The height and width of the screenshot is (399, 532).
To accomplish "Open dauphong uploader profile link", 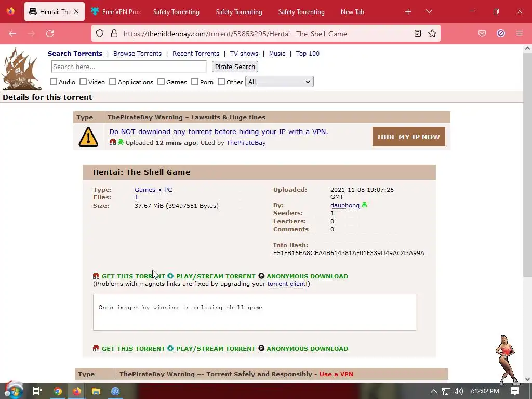I will point(345,205).
